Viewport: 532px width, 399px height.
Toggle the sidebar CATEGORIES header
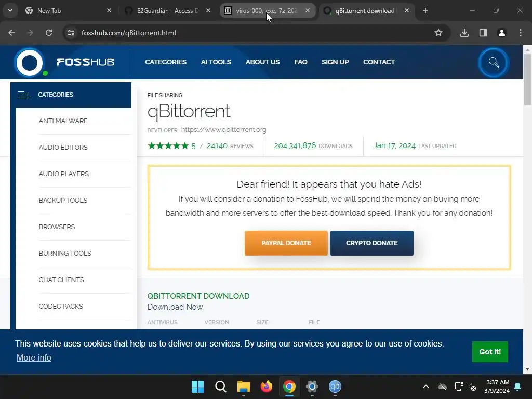(x=71, y=95)
